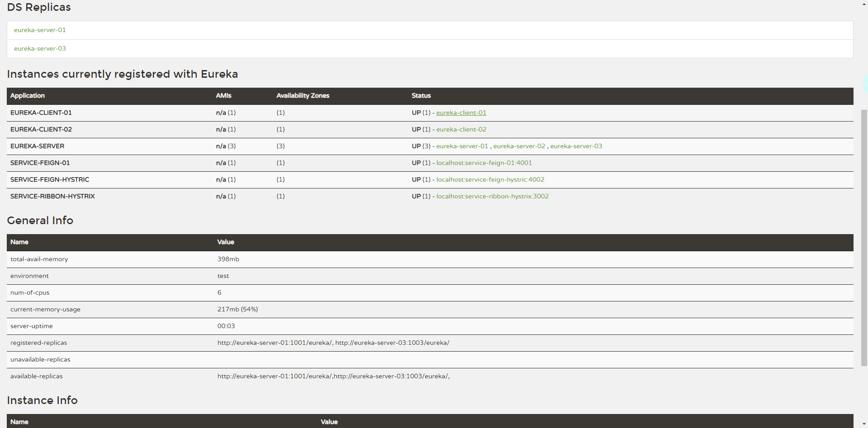Click the eureka-client-01 status link

pyautogui.click(x=461, y=113)
